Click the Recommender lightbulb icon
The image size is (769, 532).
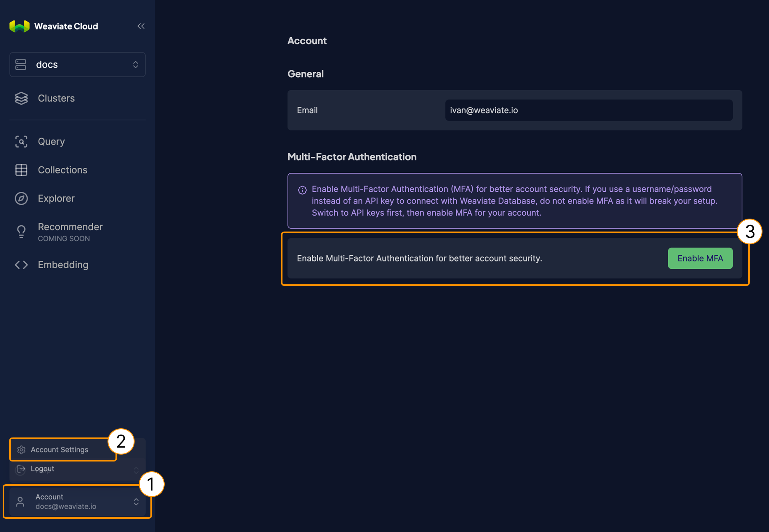tap(21, 232)
